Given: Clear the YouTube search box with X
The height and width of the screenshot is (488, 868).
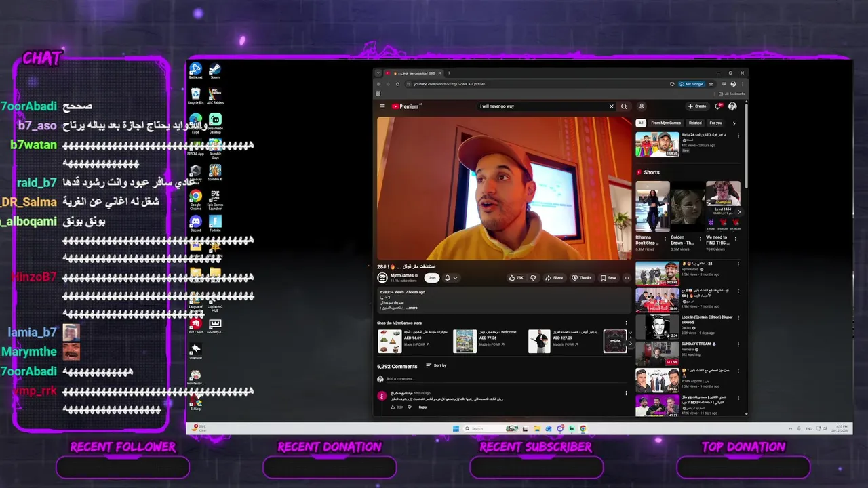Looking at the screenshot, I should [x=611, y=106].
